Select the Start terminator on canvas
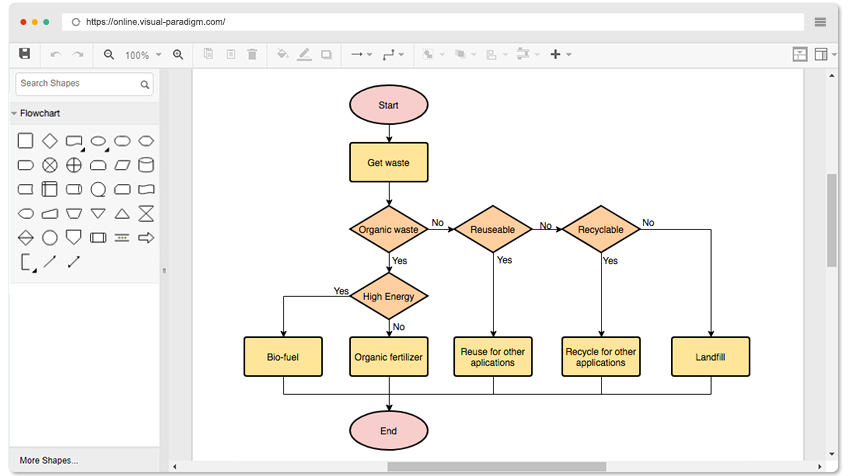The height and width of the screenshot is (476, 848). coord(389,105)
